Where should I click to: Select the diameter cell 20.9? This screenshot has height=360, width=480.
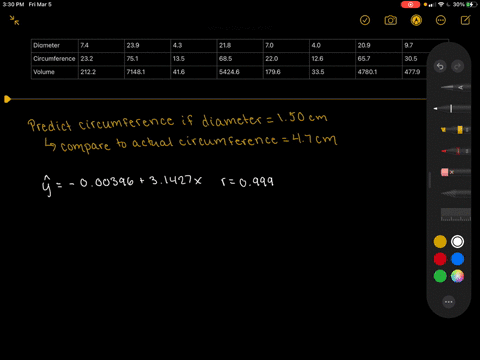[379, 45]
